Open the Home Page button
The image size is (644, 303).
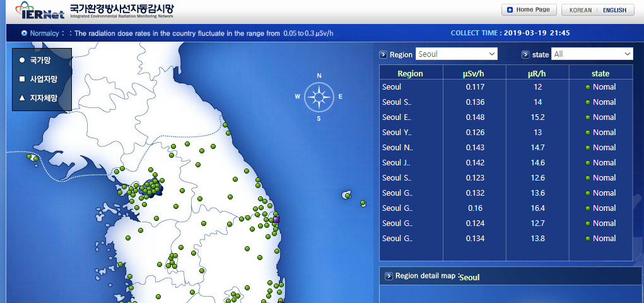[529, 10]
